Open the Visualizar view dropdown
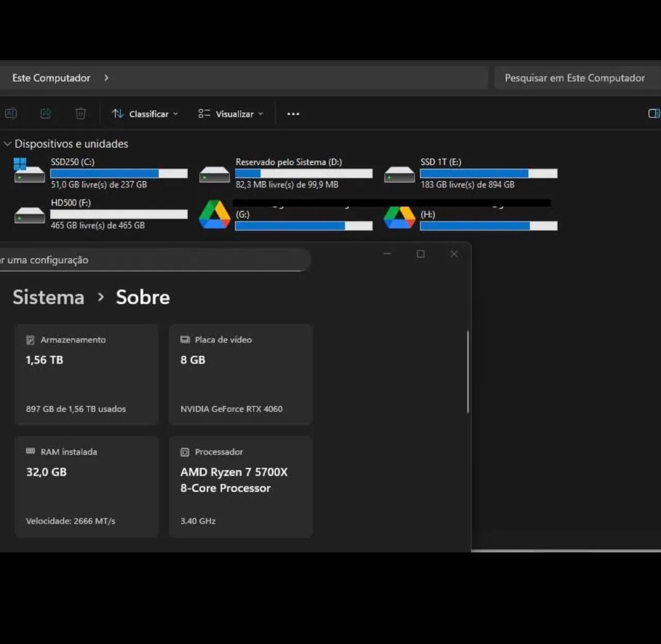Image resolution: width=661 pixels, height=644 pixels. coord(231,114)
